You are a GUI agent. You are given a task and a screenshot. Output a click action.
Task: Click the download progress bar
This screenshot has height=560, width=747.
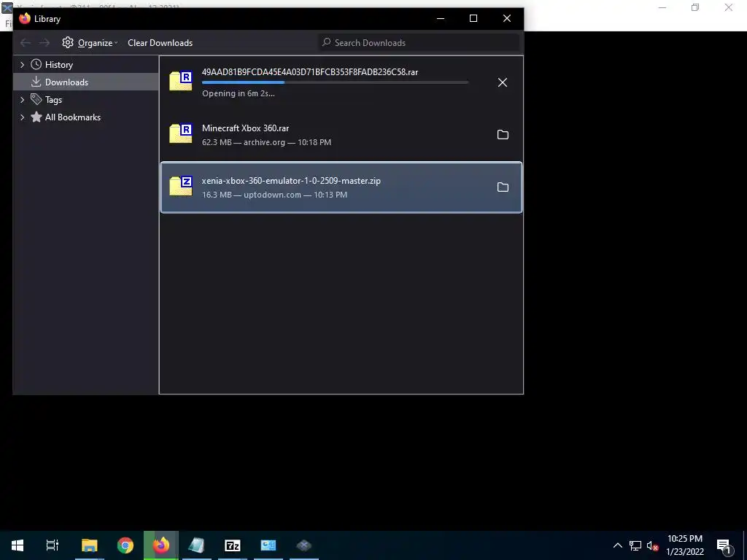(x=336, y=82)
